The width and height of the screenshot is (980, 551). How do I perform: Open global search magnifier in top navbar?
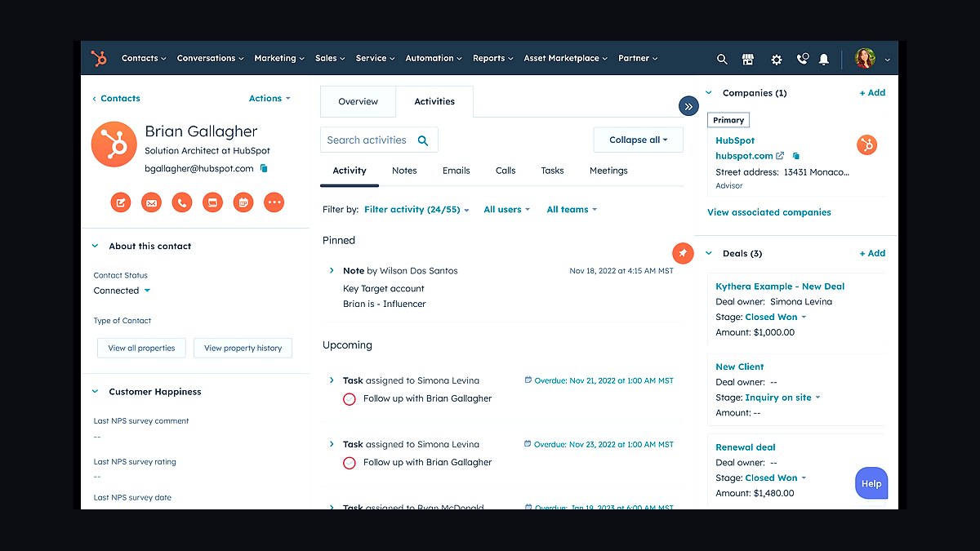click(x=722, y=59)
